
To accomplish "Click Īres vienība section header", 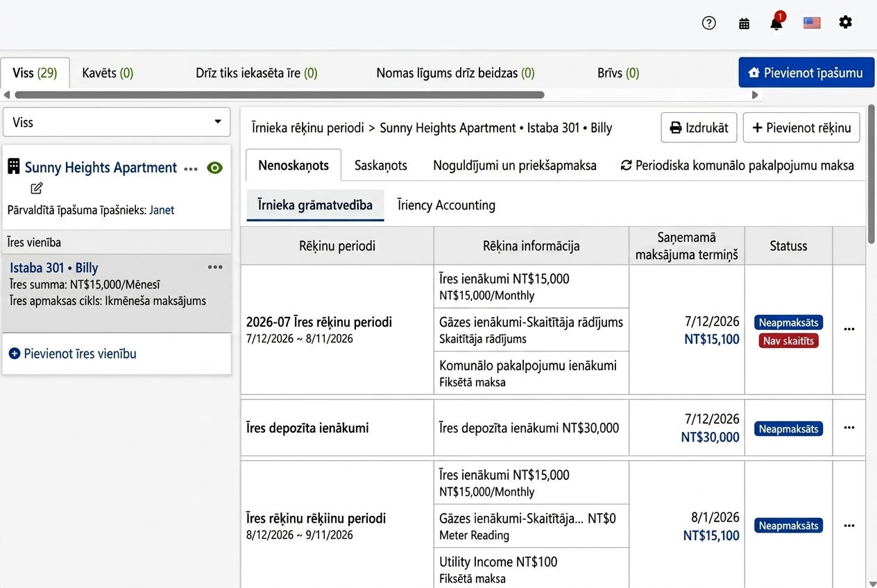I will (x=117, y=242).
